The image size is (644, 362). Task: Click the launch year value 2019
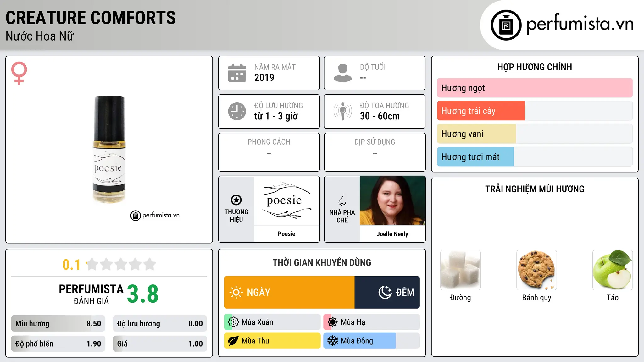point(264,78)
